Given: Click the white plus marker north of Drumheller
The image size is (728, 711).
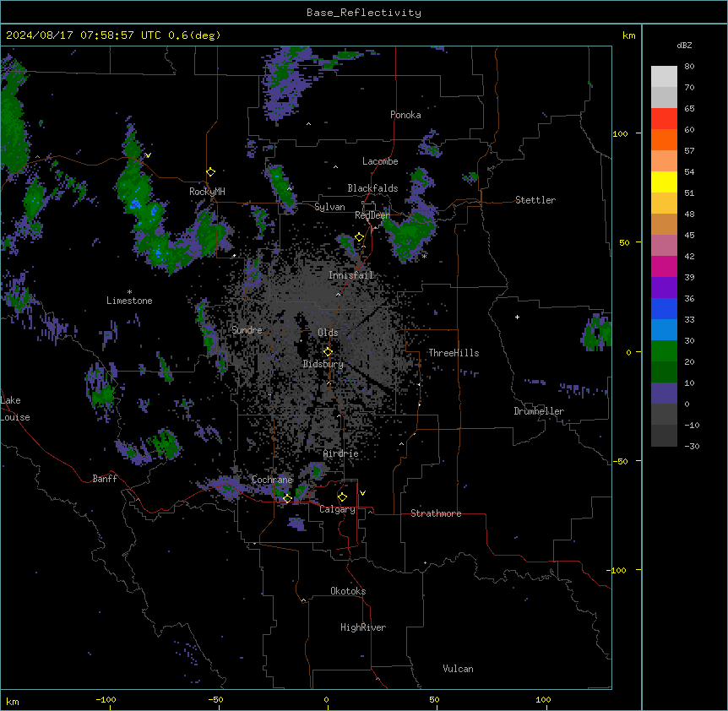Looking at the screenshot, I should pos(517,317).
